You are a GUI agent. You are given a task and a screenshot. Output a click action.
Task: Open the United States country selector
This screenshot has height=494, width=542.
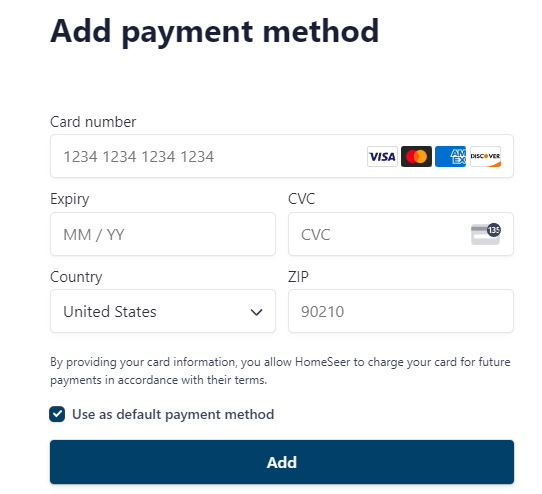point(163,311)
